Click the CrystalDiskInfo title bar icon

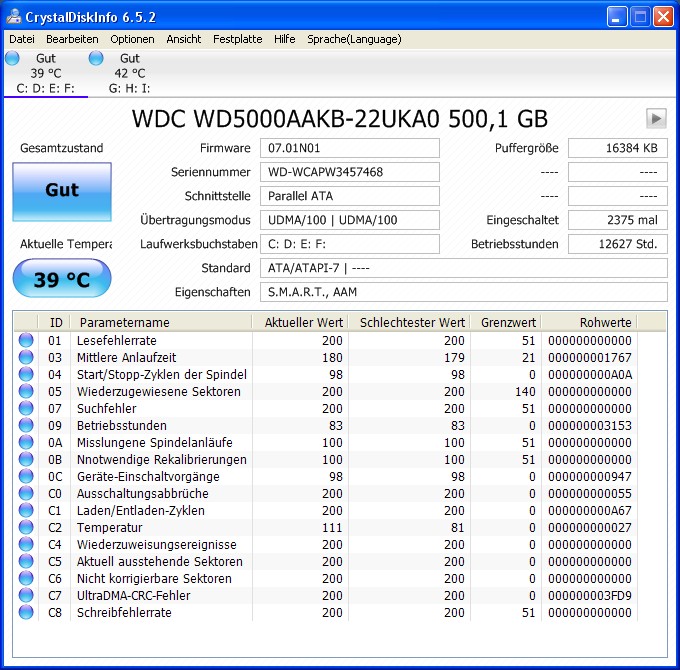click(14, 16)
